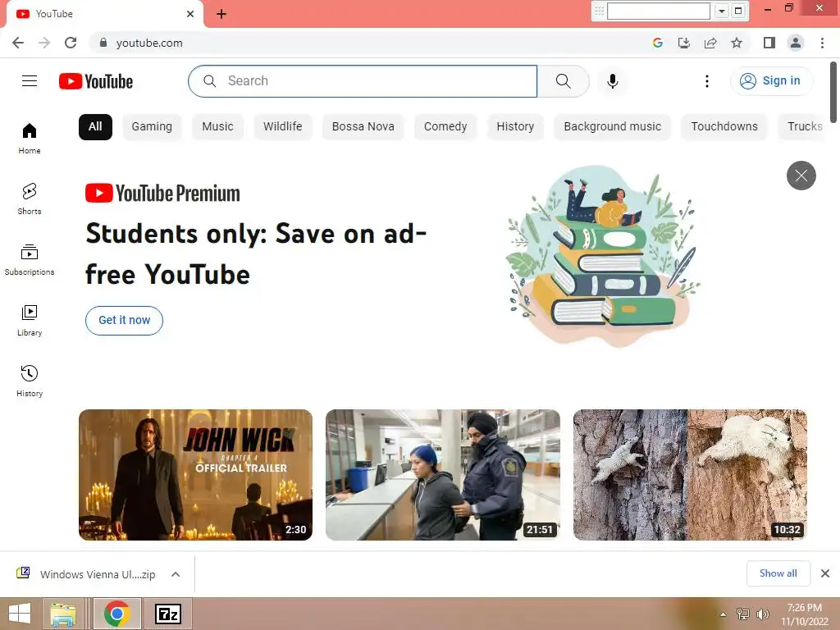Select the History filter chip
The height and width of the screenshot is (630, 840).
[515, 127]
